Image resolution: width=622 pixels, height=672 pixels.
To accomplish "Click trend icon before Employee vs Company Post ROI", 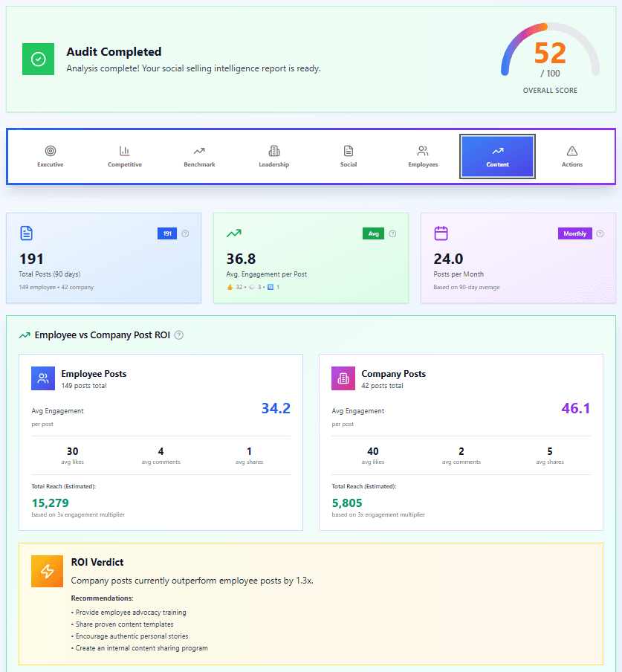I will click(25, 335).
